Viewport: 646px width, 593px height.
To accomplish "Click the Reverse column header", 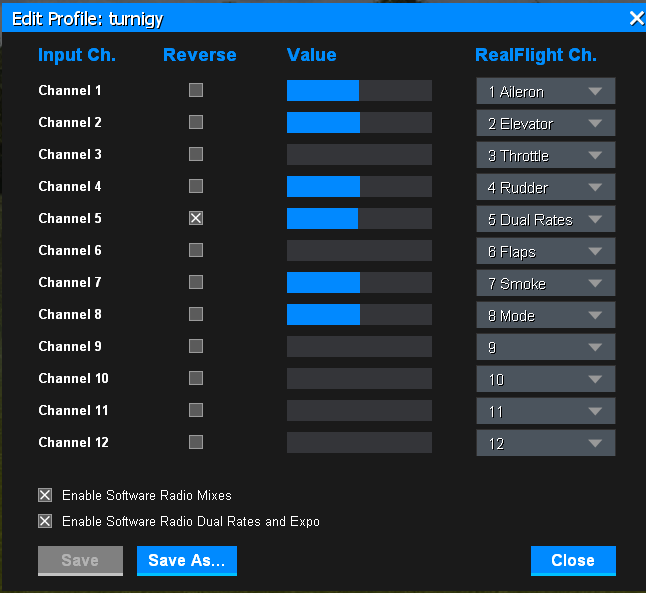I will (x=199, y=55).
